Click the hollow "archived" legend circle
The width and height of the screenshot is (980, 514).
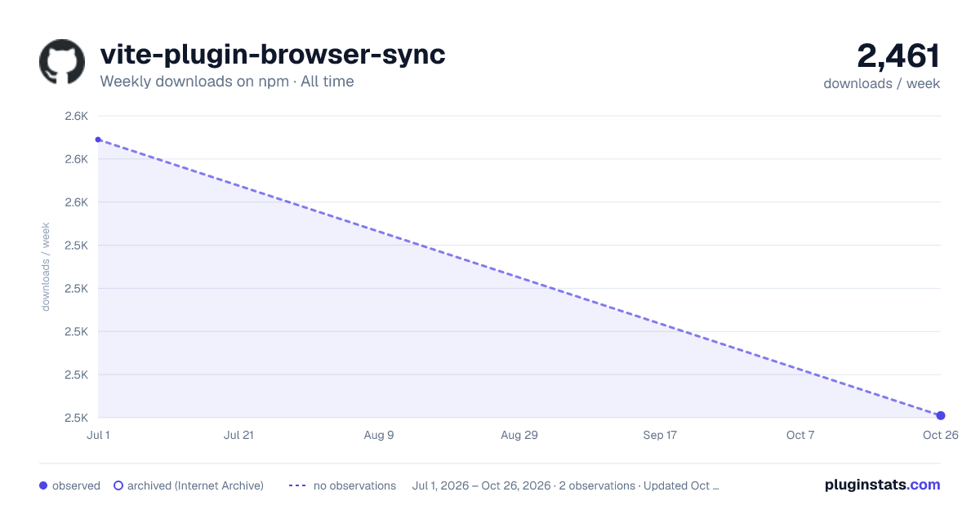point(118,485)
